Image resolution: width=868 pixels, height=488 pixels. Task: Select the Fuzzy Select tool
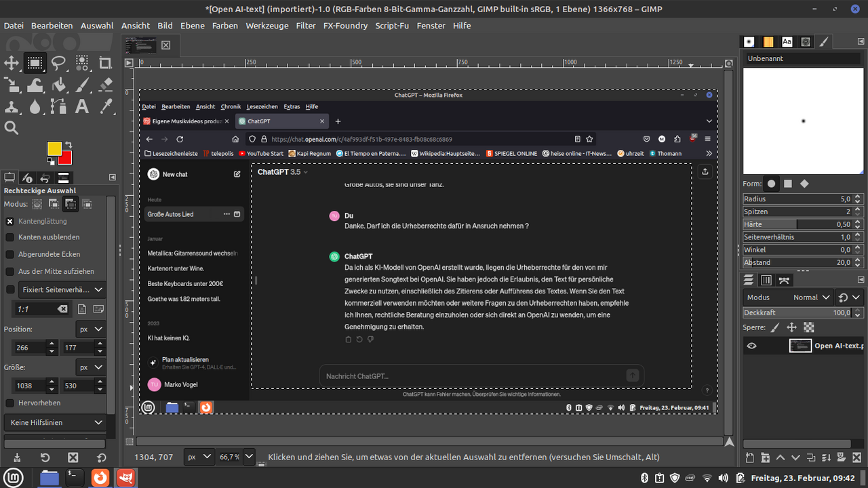coord(82,64)
